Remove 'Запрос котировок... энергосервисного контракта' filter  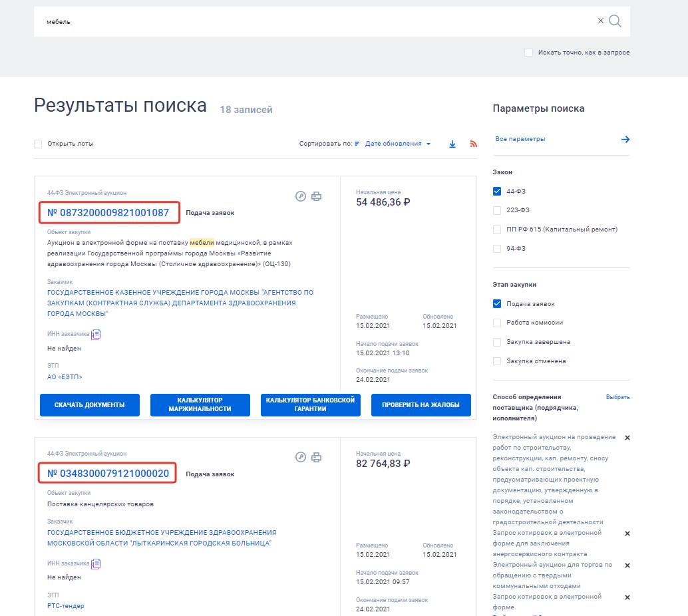click(627, 534)
